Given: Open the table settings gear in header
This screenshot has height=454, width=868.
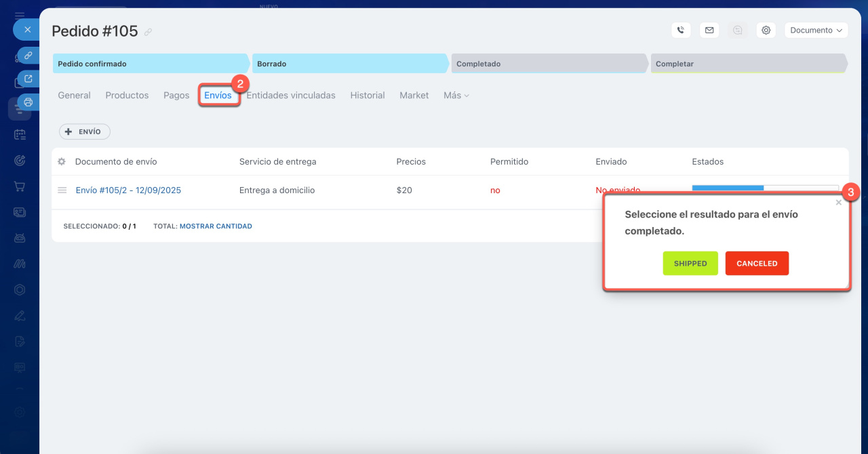Looking at the screenshot, I should pyautogui.click(x=62, y=162).
